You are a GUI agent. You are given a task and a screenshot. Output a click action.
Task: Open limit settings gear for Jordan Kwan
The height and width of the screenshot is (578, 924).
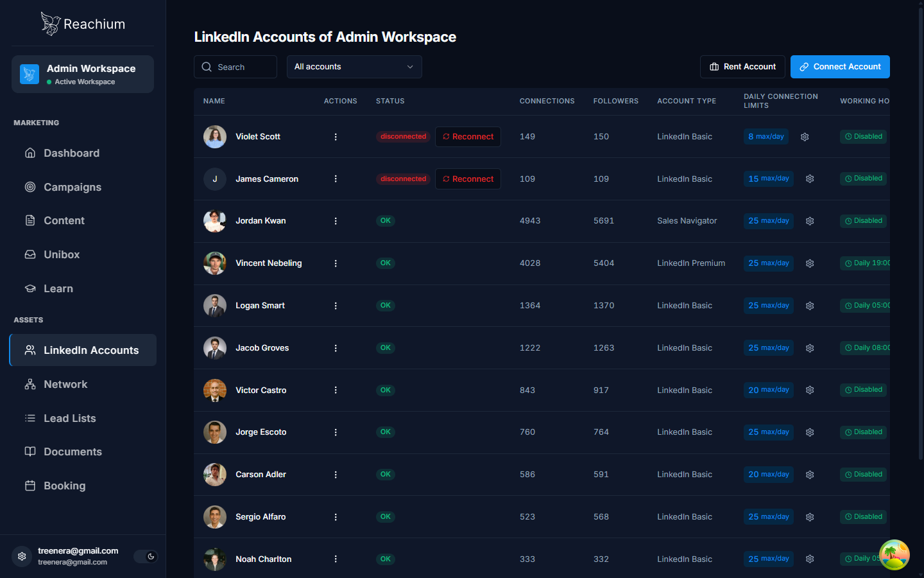click(x=810, y=221)
